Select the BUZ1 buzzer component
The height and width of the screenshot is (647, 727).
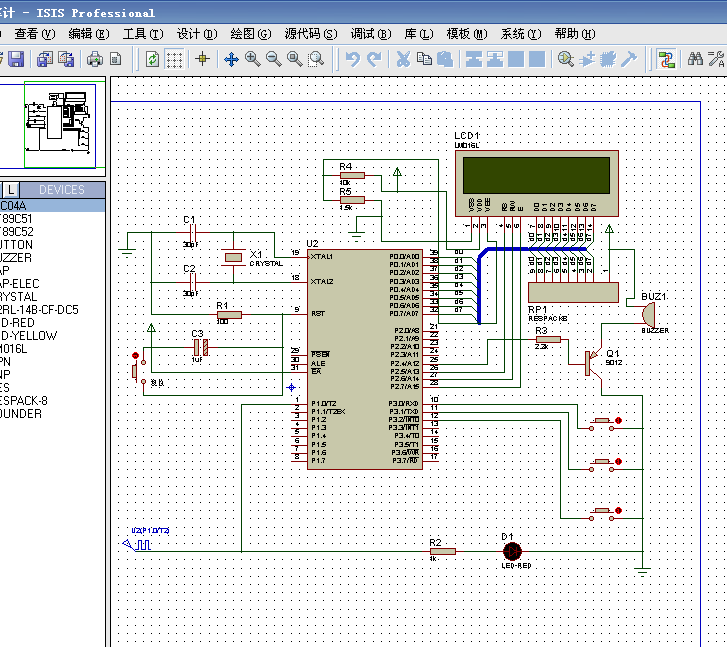pos(648,315)
